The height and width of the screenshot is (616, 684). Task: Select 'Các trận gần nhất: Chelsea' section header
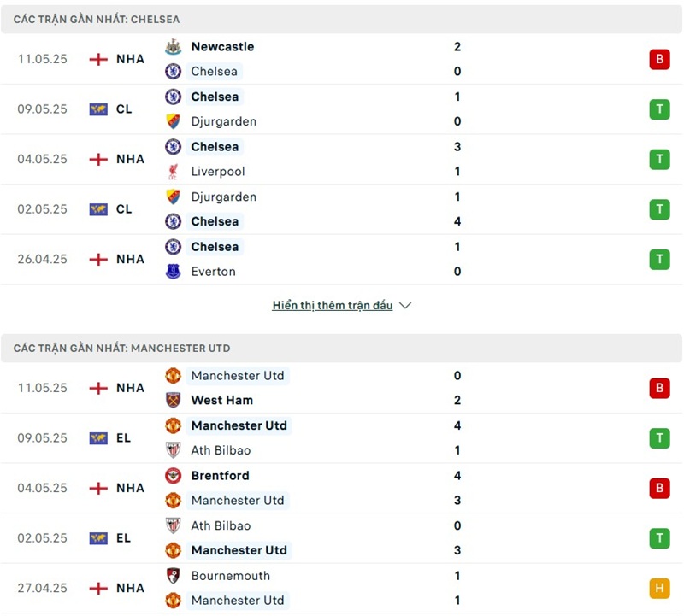pyautogui.click(x=97, y=19)
